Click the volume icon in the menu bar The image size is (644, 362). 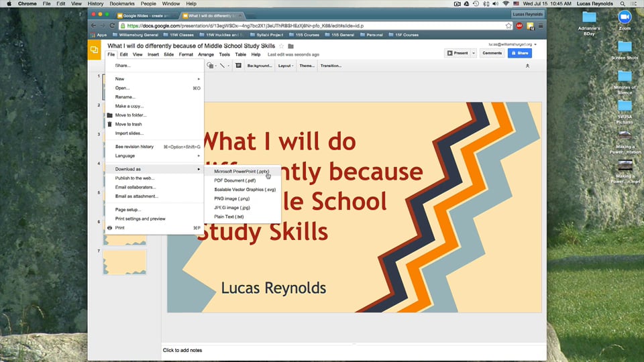pyautogui.click(x=496, y=4)
